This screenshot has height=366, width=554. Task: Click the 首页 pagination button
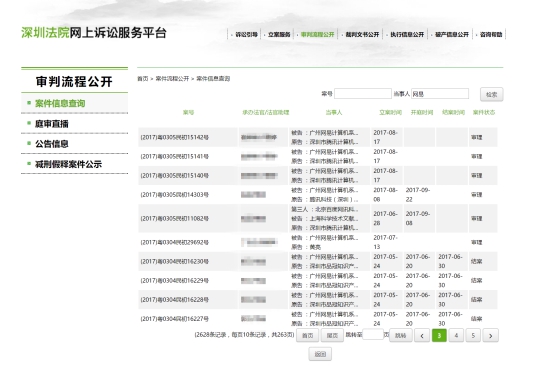307,336
